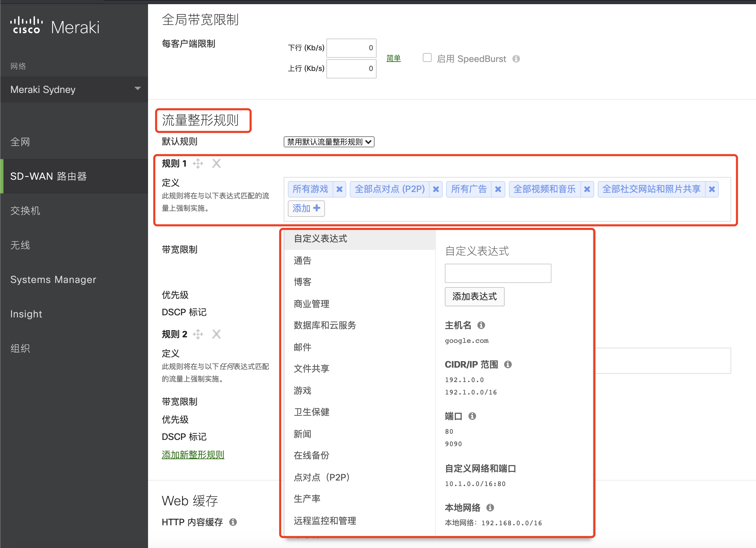Remove the 全部点对点 (P2P) tag
Viewport: 756px width, 548px height.
click(436, 189)
